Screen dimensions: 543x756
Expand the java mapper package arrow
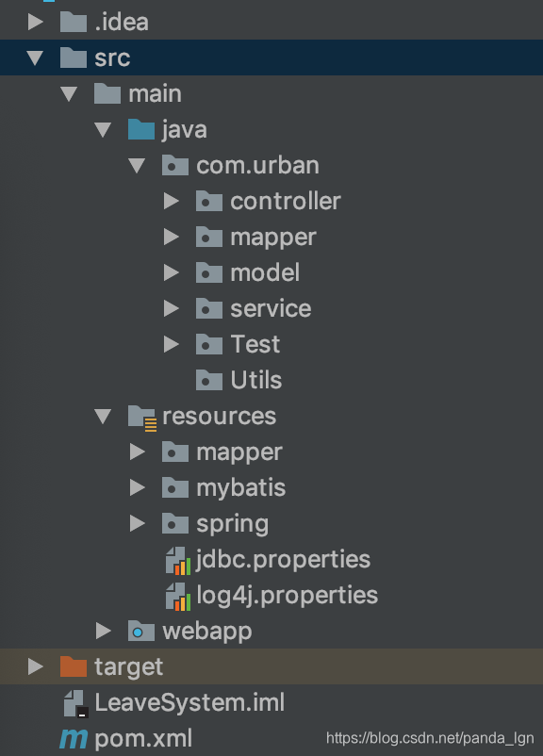click(172, 237)
